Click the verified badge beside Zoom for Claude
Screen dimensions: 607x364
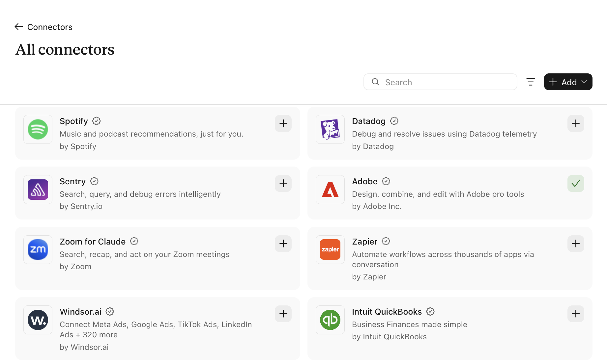134,241
